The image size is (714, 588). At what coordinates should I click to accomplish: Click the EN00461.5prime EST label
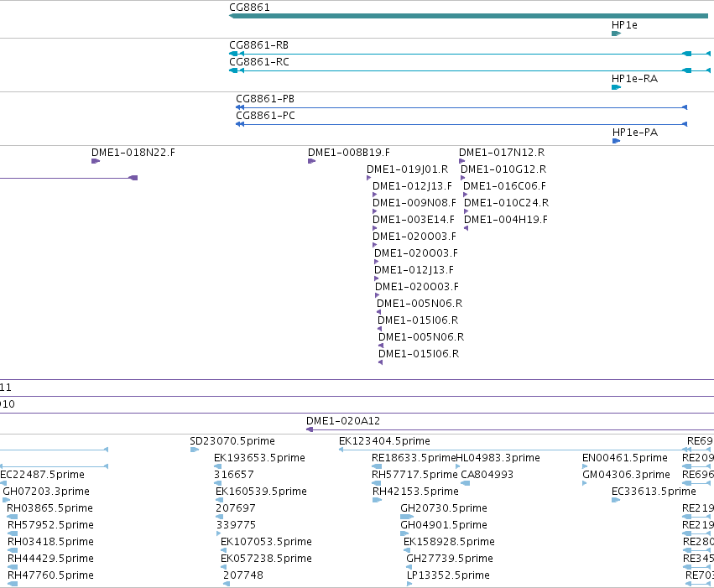point(625,458)
